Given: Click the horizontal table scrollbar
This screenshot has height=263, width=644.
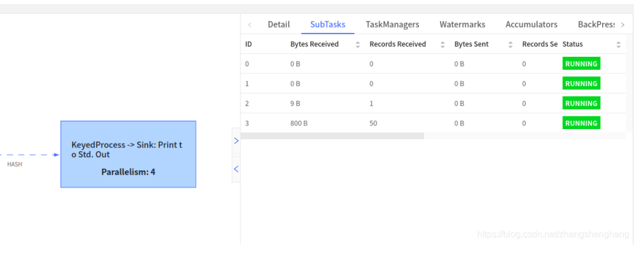Looking at the screenshot, I should [332, 136].
